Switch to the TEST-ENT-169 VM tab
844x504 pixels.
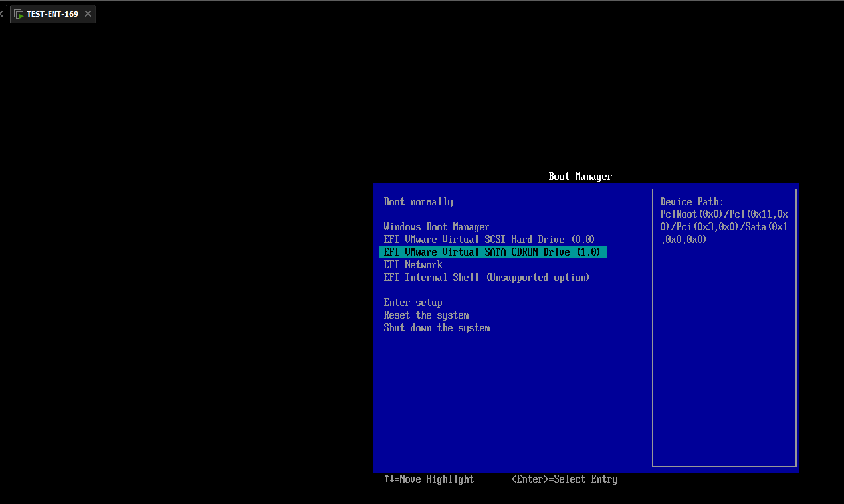pyautogui.click(x=53, y=14)
